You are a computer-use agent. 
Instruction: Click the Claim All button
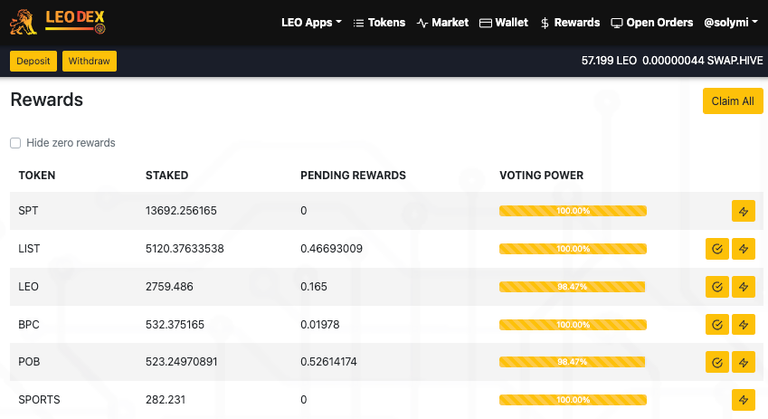click(x=733, y=101)
